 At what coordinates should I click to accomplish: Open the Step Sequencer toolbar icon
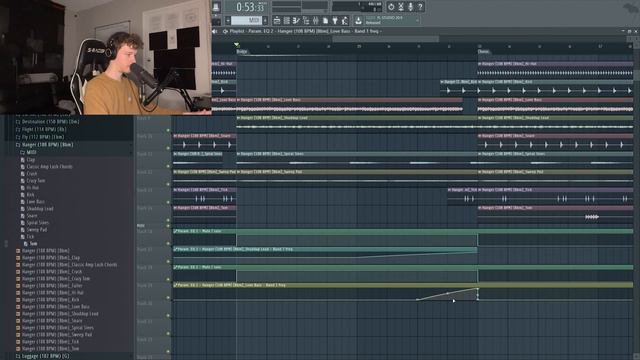[x=287, y=20]
